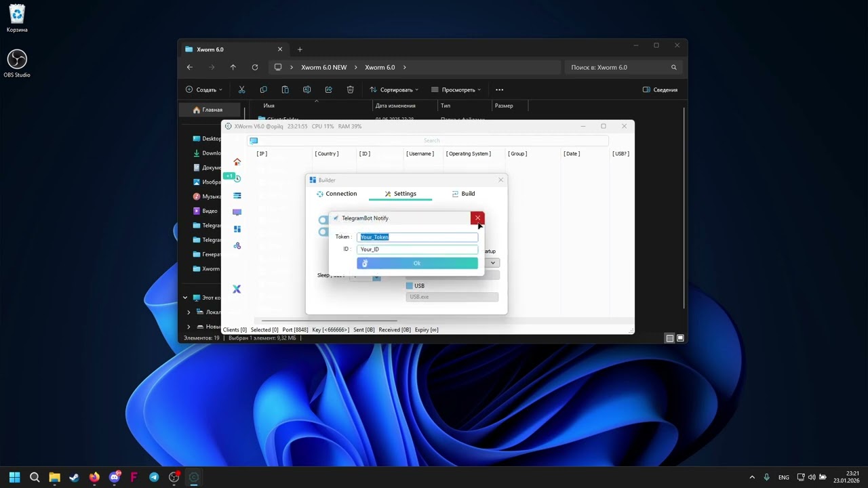The width and height of the screenshot is (868, 488).
Task: Click the XWorm horizontal scrollbar
Action: [331, 320]
